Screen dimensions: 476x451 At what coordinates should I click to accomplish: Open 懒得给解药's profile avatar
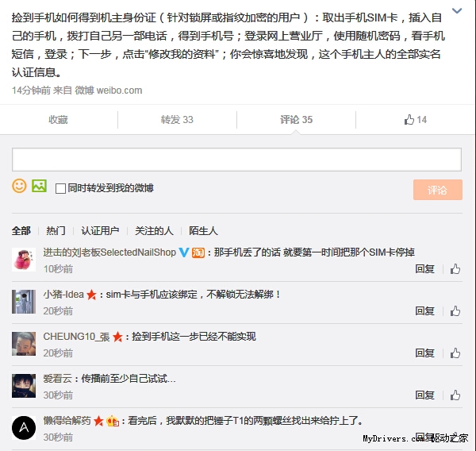(x=24, y=428)
